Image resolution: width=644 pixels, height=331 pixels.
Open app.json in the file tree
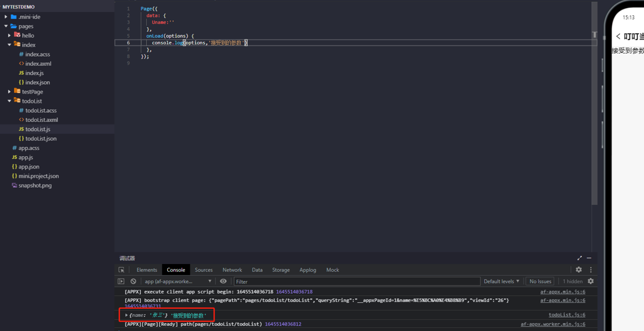(x=29, y=167)
